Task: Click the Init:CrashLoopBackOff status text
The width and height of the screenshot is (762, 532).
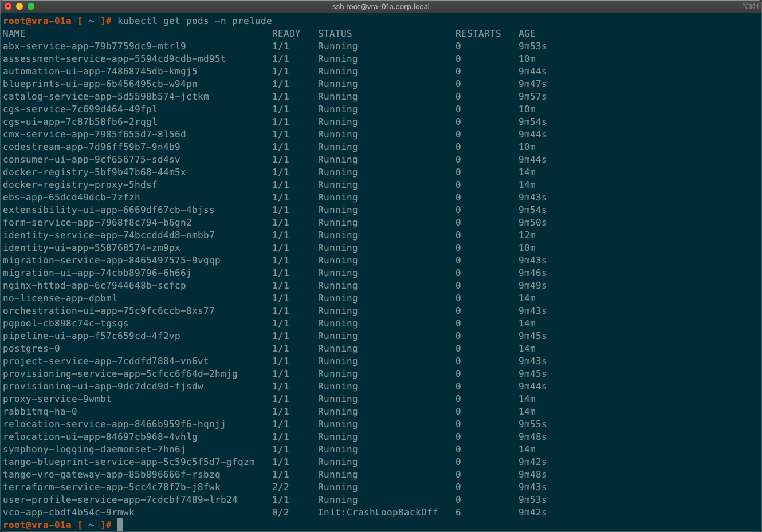Action: coord(378,512)
